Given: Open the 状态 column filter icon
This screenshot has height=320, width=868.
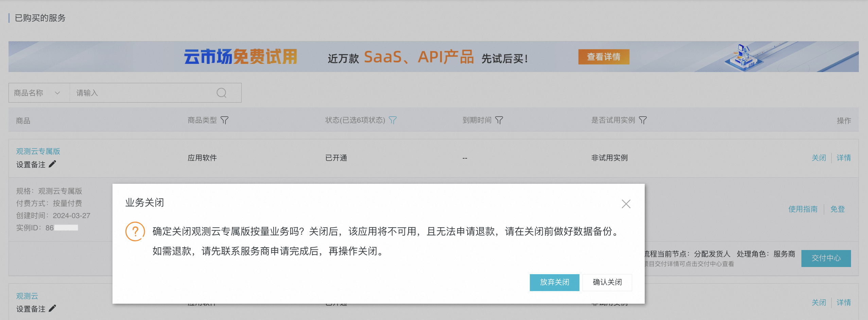Looking at the screenshot, I should (393, 120).
